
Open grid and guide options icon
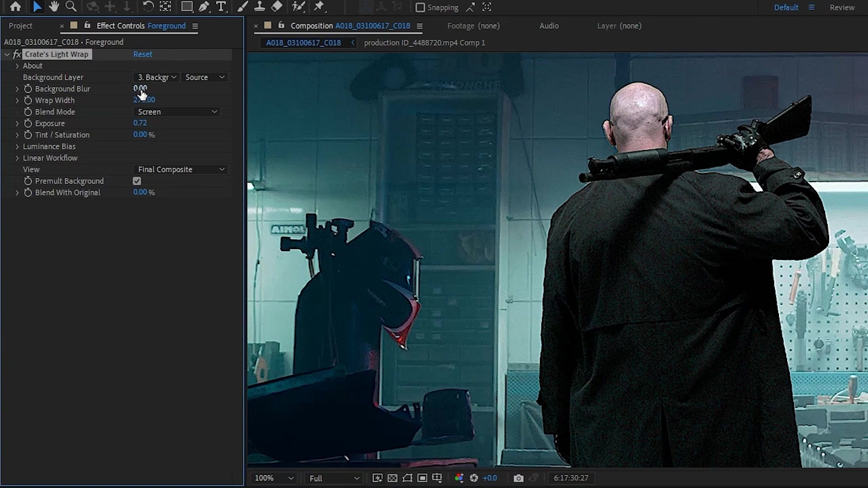pyautogui.click(x=437, y=478)
